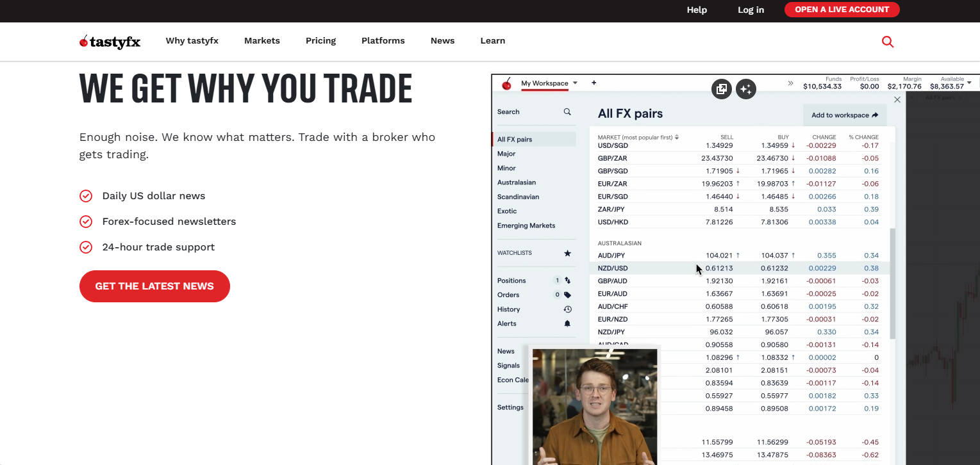This screenshot has width=980, height=465.
Task: Click the History clock icon
Action: point(567,309)
